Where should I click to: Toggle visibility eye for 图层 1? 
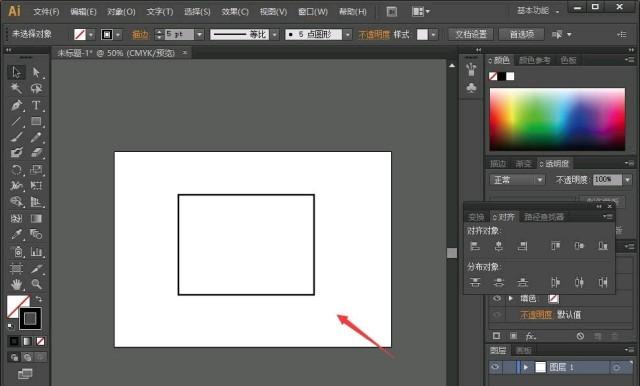point(495,367)
